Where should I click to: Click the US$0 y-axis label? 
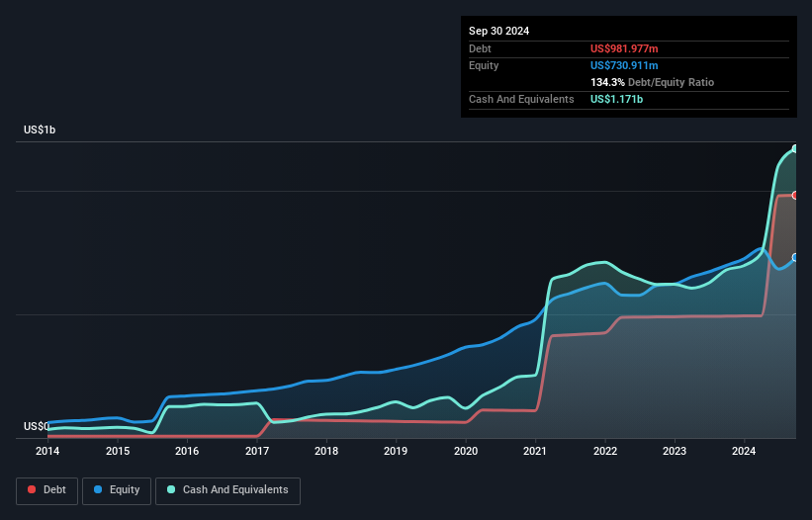coord(37,426)
